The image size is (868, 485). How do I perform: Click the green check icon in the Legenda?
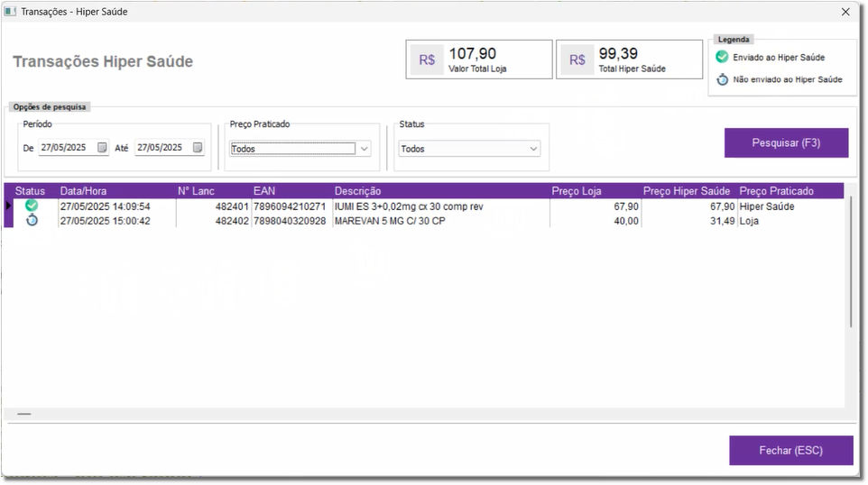click(722, 57)
